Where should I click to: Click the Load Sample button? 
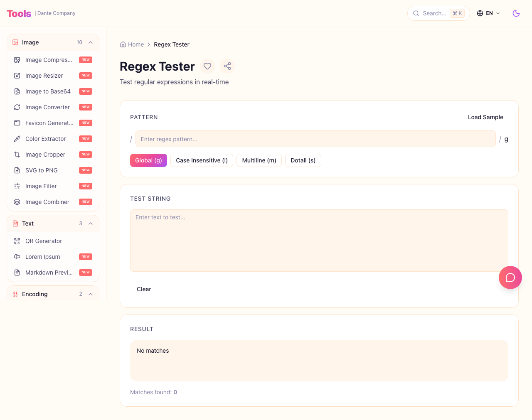coord(485,117)
